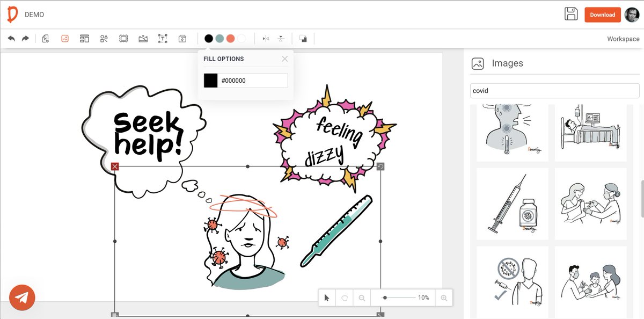
Task: Click the Download button
Action: click(x=602, y=15)
